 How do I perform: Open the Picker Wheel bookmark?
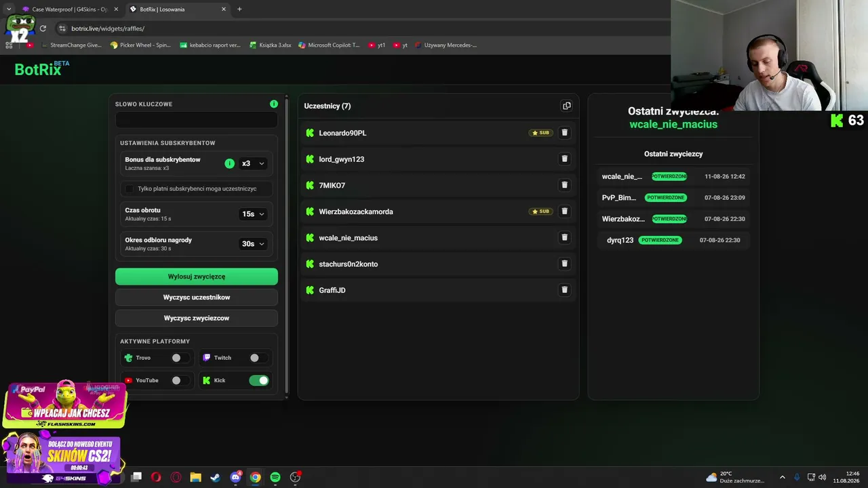140,45
